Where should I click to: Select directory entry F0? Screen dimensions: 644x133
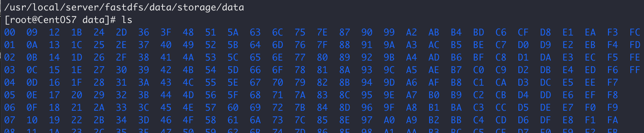pyautogui.click(x=590, y=108)
